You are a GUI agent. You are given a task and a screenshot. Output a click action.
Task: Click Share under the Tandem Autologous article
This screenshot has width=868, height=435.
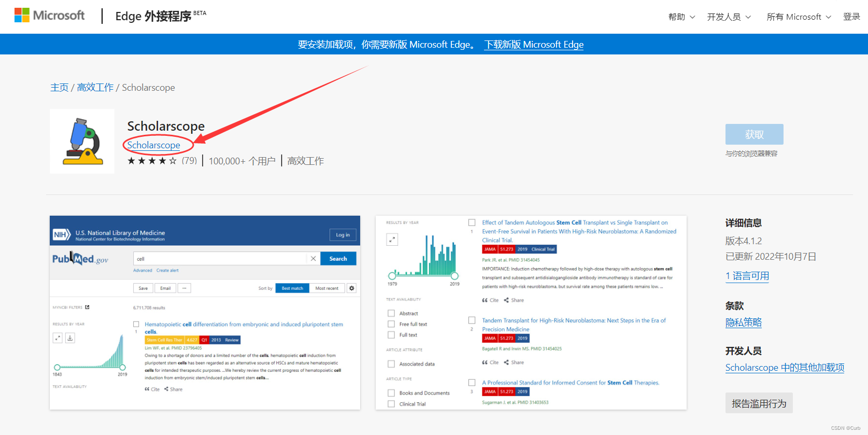click(x=514, y=300)
